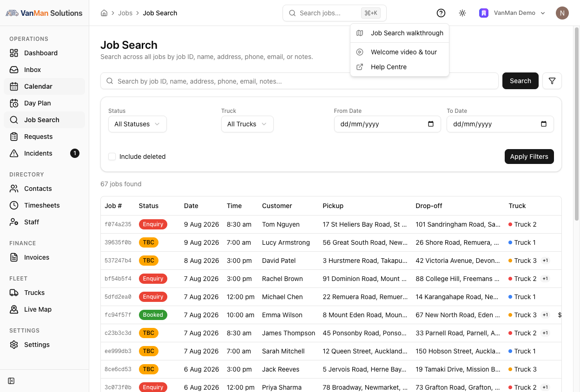The width and height of the screenshot is (580, 392).
Task: Open Settings in the sidebar
Action: (45, 345)
